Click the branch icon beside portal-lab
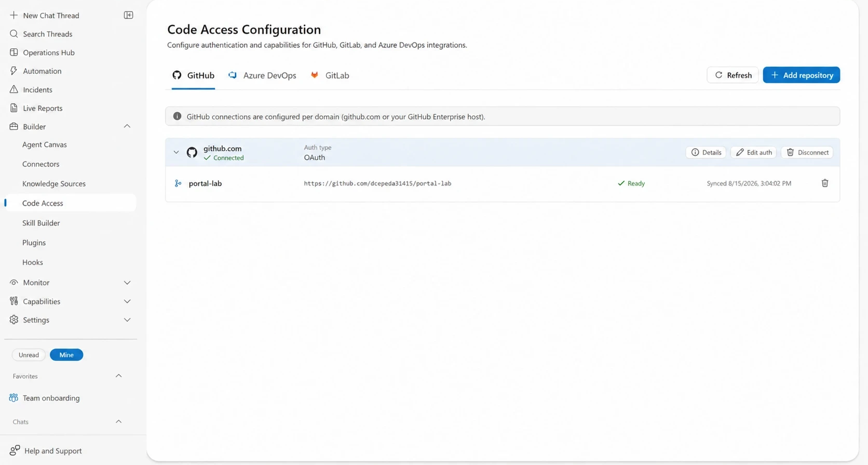This screenshot has height=465, width=868. tap(178, 183)
